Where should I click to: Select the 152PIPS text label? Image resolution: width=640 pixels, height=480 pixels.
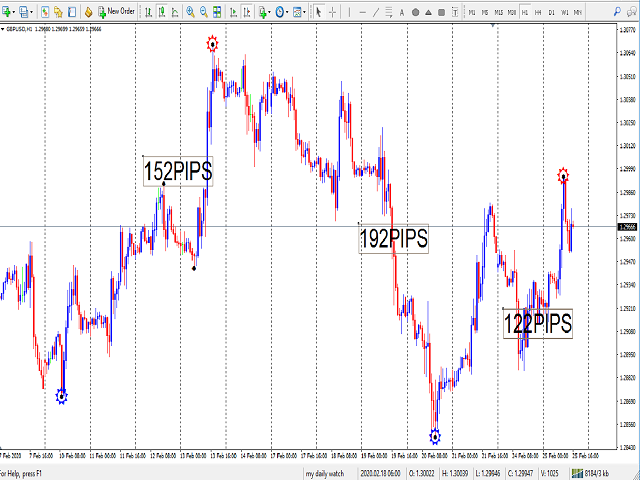[x=178, y=171]
